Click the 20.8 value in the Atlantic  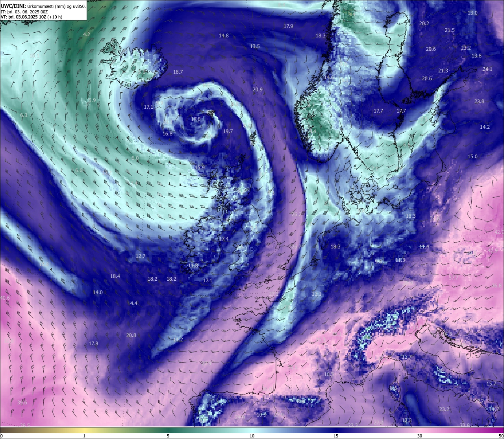click(x=131, y=335)
